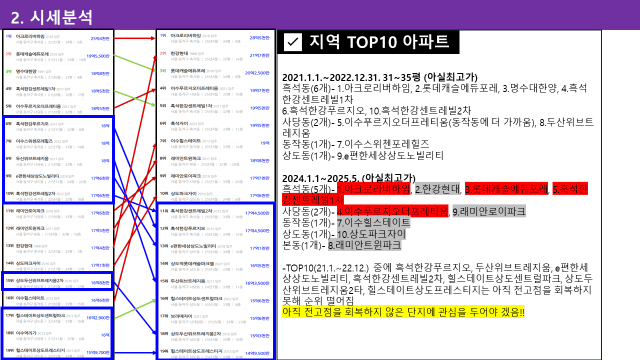640x360 pixels.
Task: Click the checkmark box beside 지역 TOP10 아파트
Action: tap(293, 42)
